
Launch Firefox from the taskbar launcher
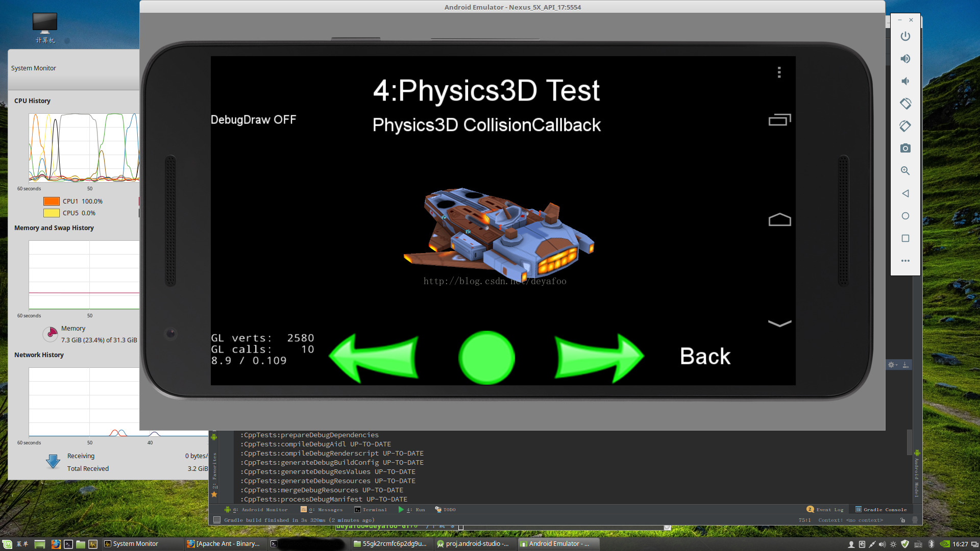pyautogui.click(x=56, y=544)
